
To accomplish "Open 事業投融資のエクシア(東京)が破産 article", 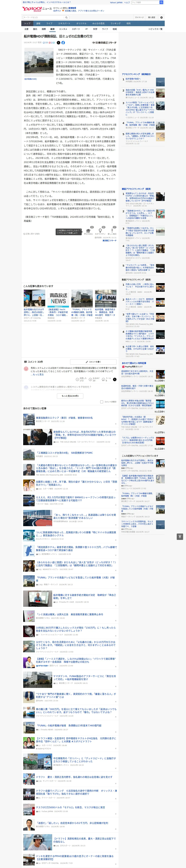I will pyautogui.click(x=64, y=418).
